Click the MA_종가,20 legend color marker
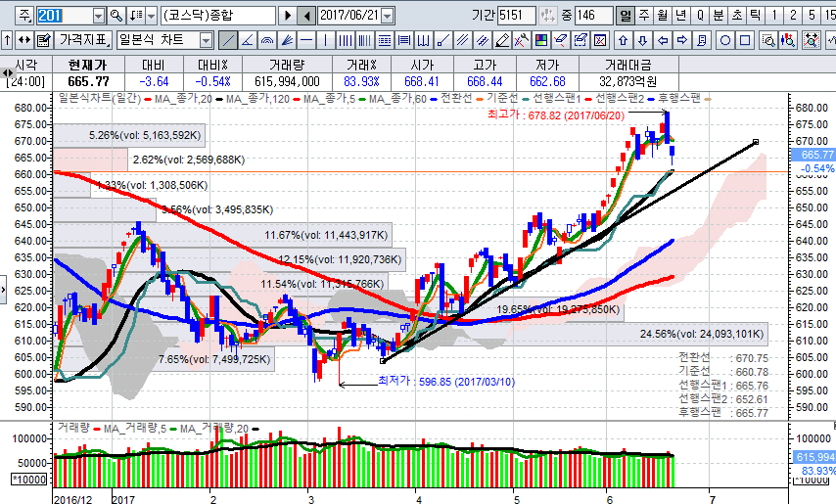836x504 pixels. (x=147, y=100)
